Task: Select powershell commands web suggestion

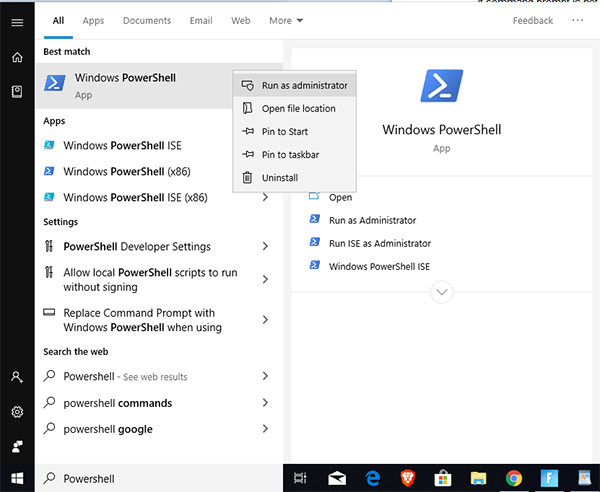Action: [x=159, y=403]
